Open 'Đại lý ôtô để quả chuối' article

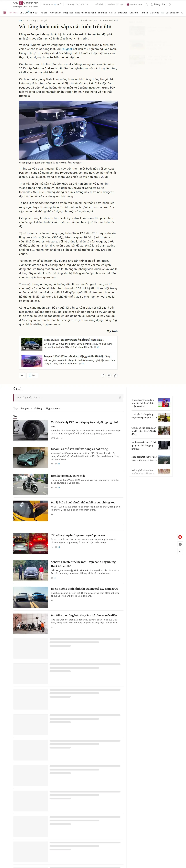point(83,502)
